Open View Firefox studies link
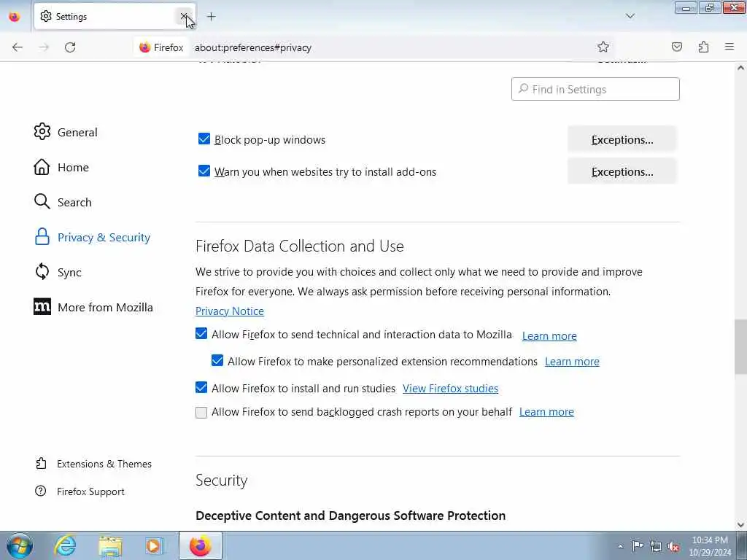747x560 pixels. click(450, 389)
